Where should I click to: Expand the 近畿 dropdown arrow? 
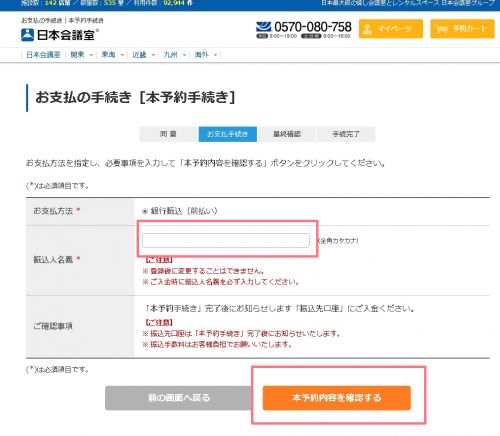coord(153,55)
